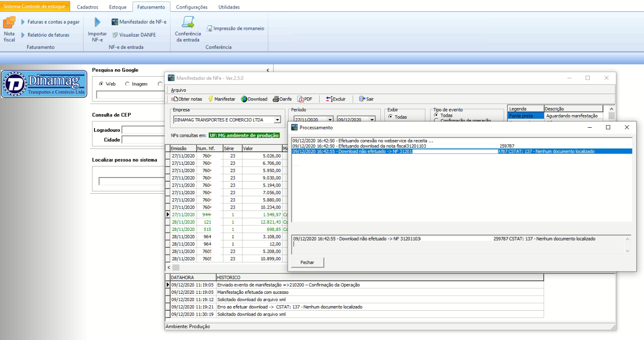The image size is (644, 340).
Task: Select the Imagem radio option
Action: pos(127,84)
